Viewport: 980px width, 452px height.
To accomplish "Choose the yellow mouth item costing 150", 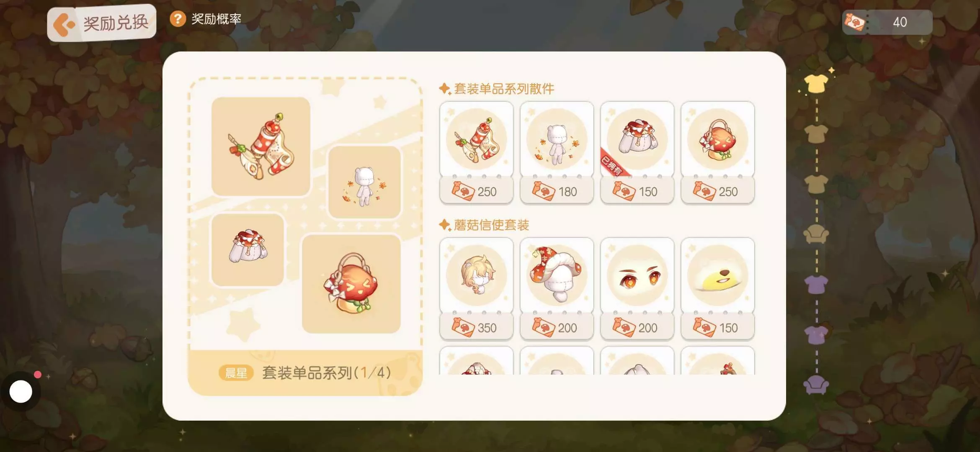I will [717, 289].
